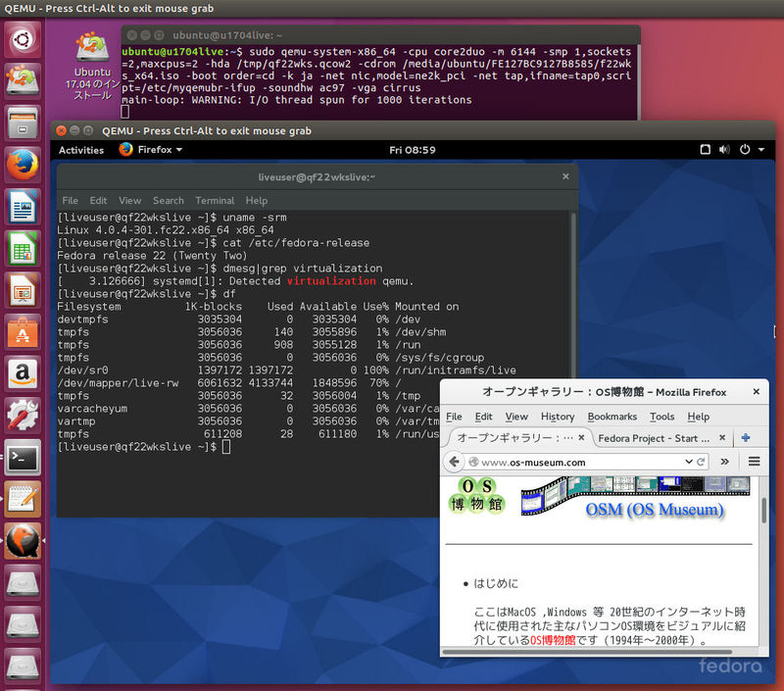Click the Firefox page horizontal scrollbar
The image size is (784, 691).
(x=587, y=652)
